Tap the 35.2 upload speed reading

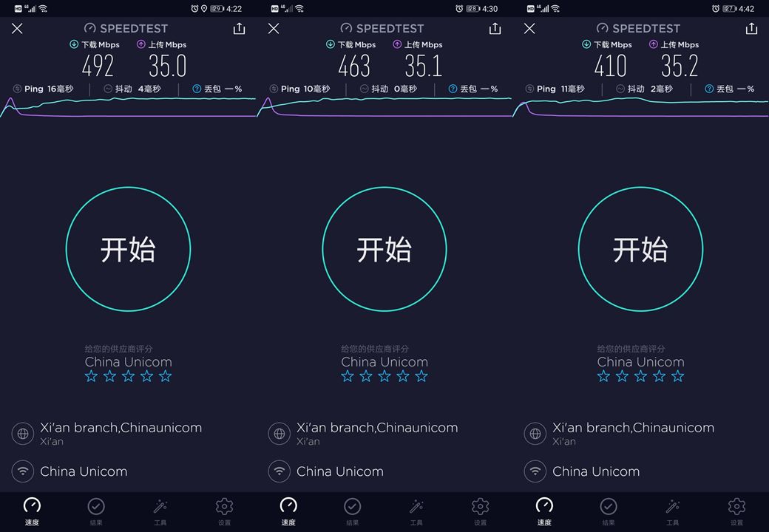pos(680,66)
